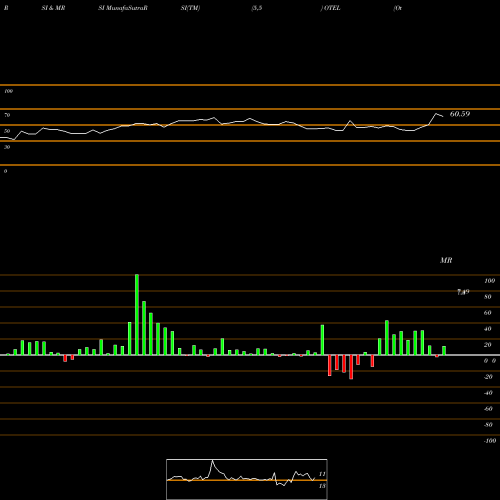Click the 40 label on MR right axis
This screenshot has height=500, width=500.
point(488,329)
